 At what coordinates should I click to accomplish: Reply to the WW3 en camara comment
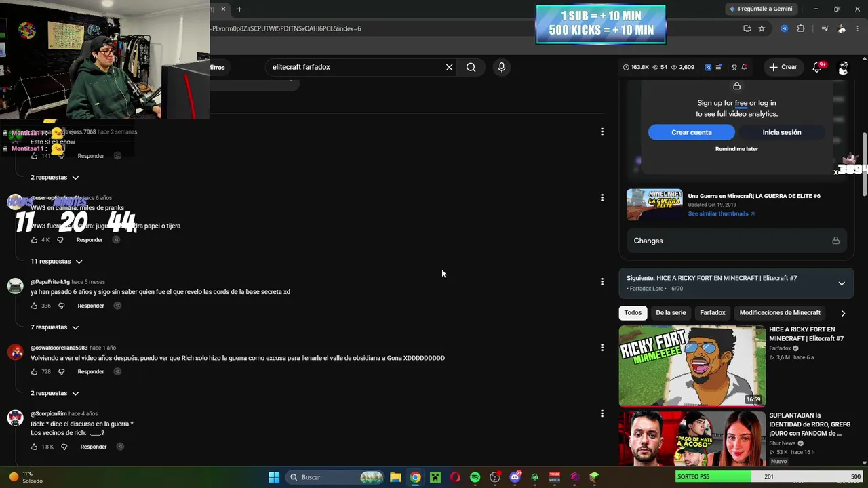[x=90, y=240]
